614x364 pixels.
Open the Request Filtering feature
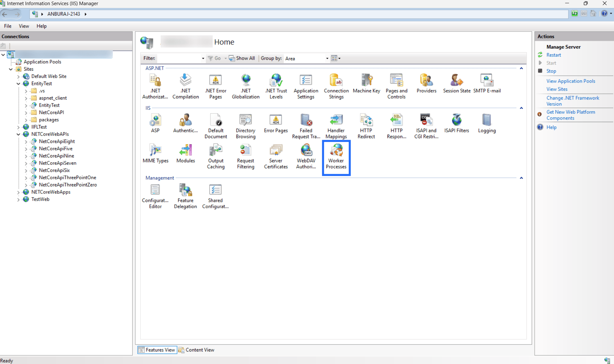[x=245, y=157]
